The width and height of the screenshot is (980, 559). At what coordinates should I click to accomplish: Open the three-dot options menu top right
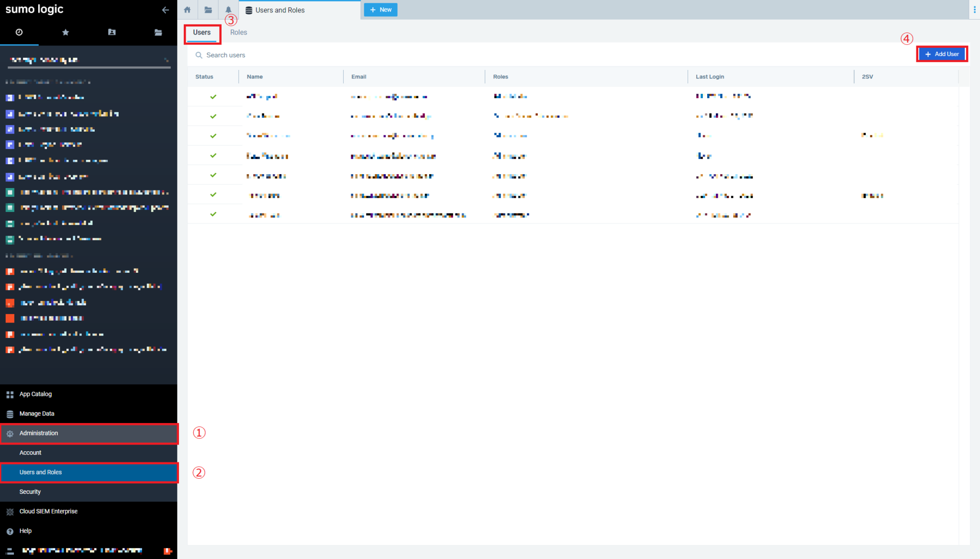tap(974, 9)
